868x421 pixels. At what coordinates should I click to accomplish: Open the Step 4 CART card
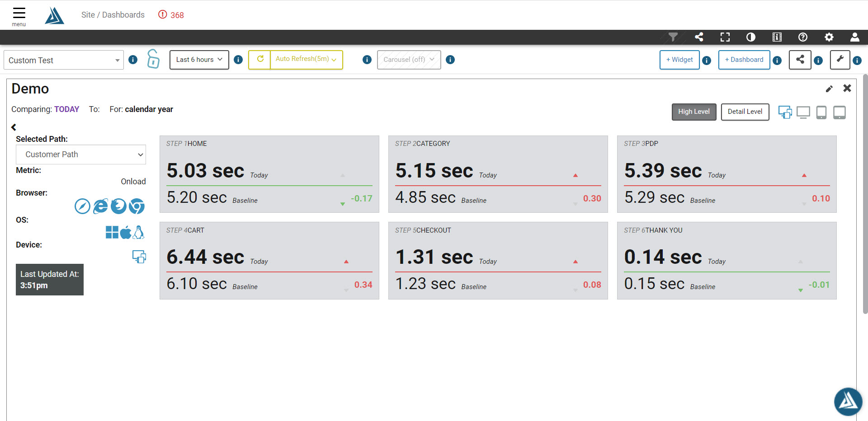point(269,261)
